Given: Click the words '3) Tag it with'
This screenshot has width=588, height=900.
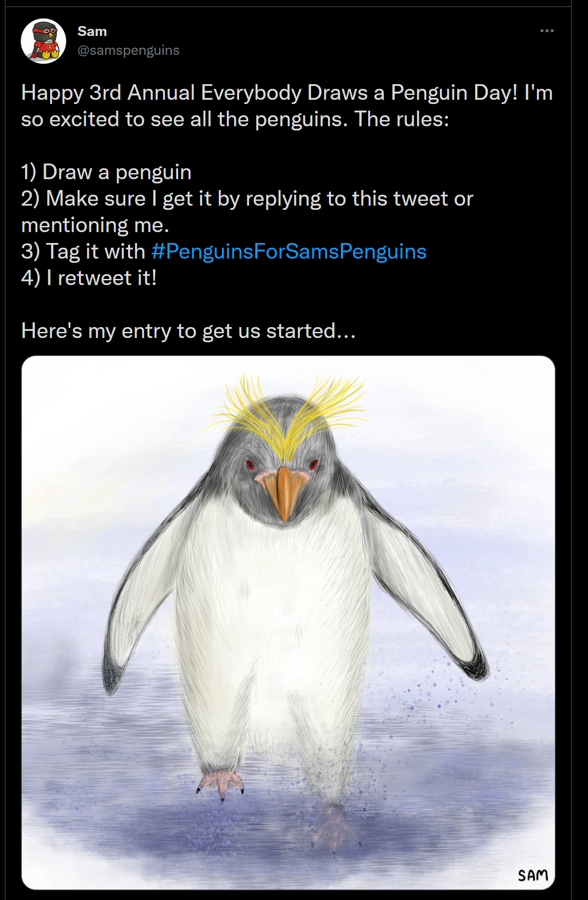Looking at the screenshot, I should (83, 251).
